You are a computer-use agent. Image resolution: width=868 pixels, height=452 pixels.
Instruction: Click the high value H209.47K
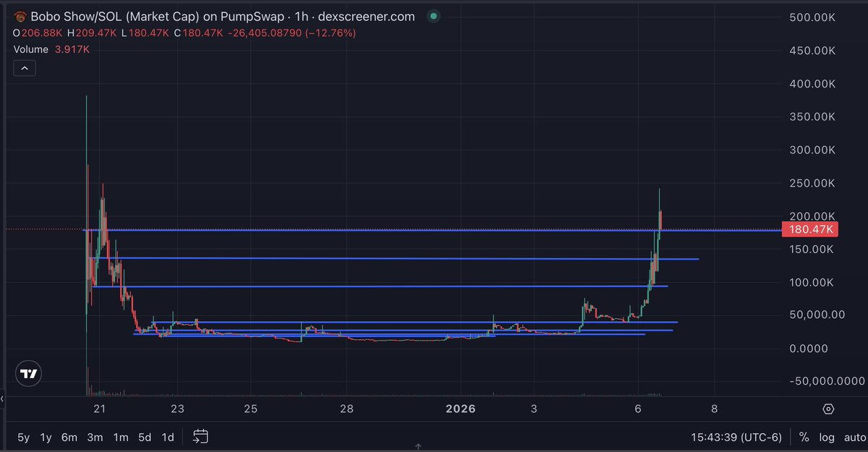[x=92, y=33]
